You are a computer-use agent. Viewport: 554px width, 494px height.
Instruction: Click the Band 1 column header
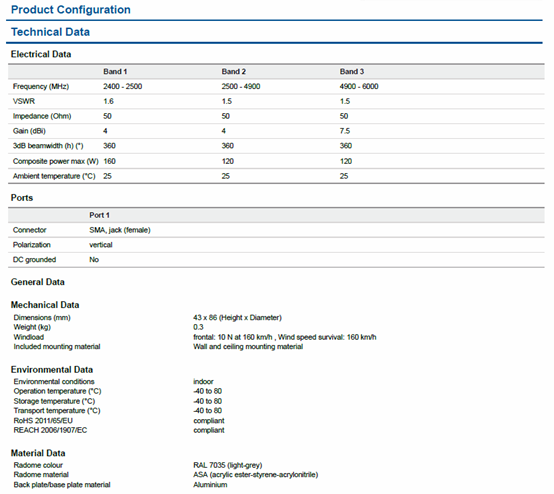[115, 71]
